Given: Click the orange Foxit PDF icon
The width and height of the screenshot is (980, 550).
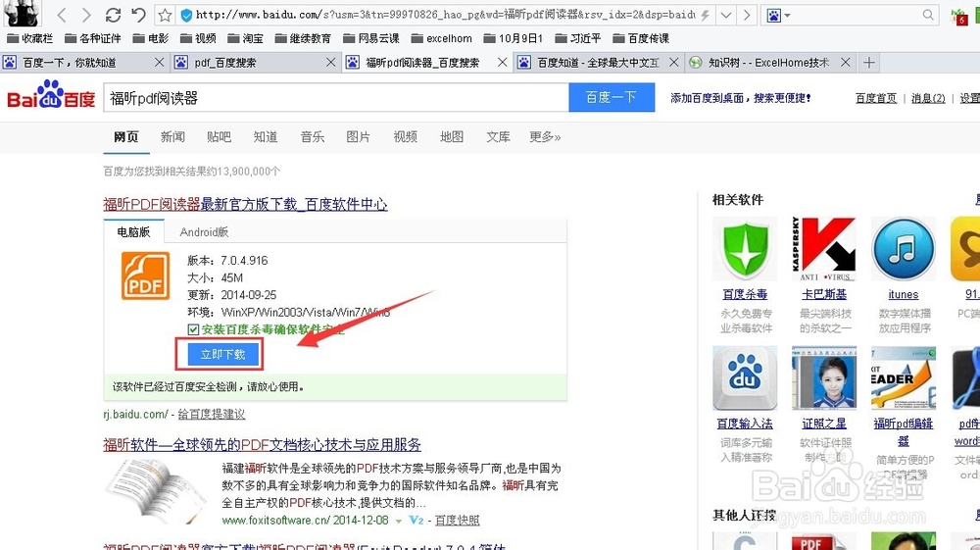Looking at the screenshot, I should (145, 275).
